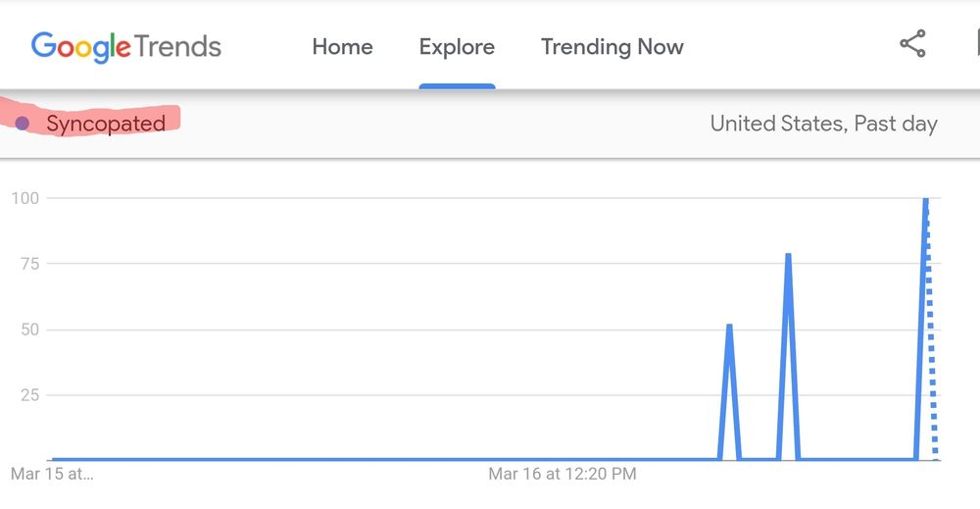Go to the Home tab
Screen dimensions: 980x509
pos(342,46)
